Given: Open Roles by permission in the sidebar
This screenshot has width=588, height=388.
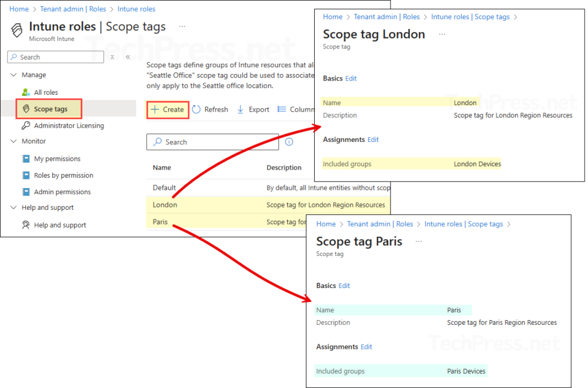Looking at the screenshot, I should tap(64, 175).
